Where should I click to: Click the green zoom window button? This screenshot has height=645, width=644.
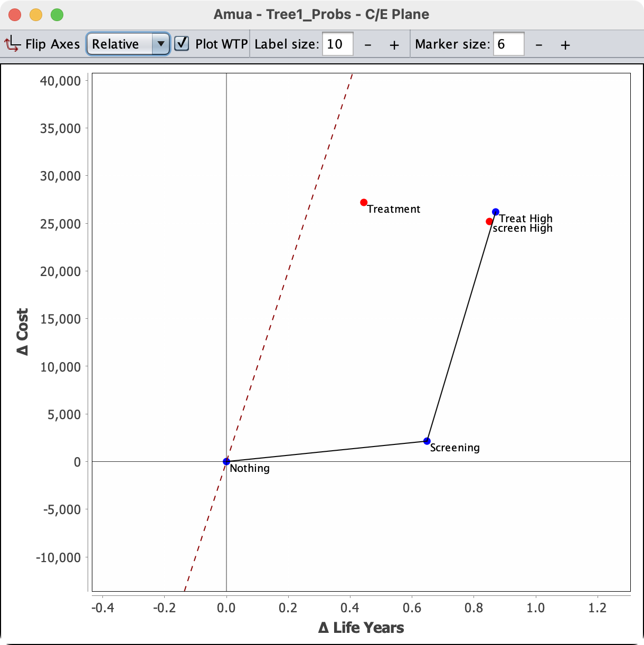tap(57, 15)
